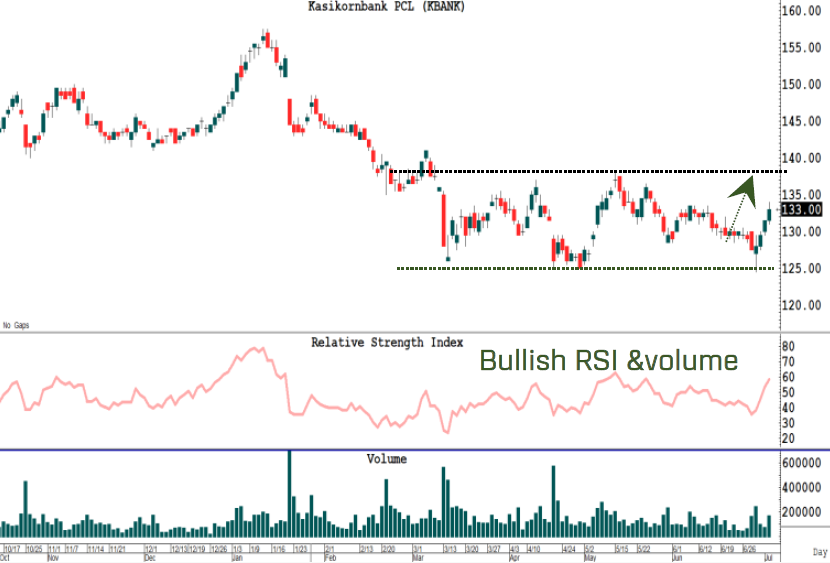
Task: Click the RSI 40 scale label
Action: [x=788, y=407]
